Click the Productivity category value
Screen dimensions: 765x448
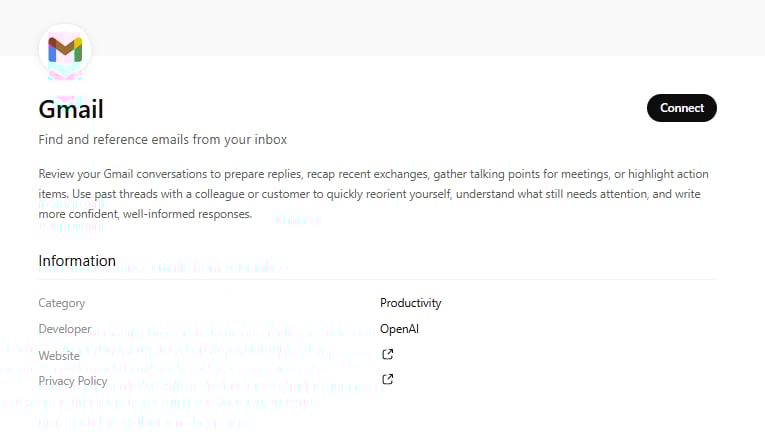pyautogui.click(x=410, y=303)
